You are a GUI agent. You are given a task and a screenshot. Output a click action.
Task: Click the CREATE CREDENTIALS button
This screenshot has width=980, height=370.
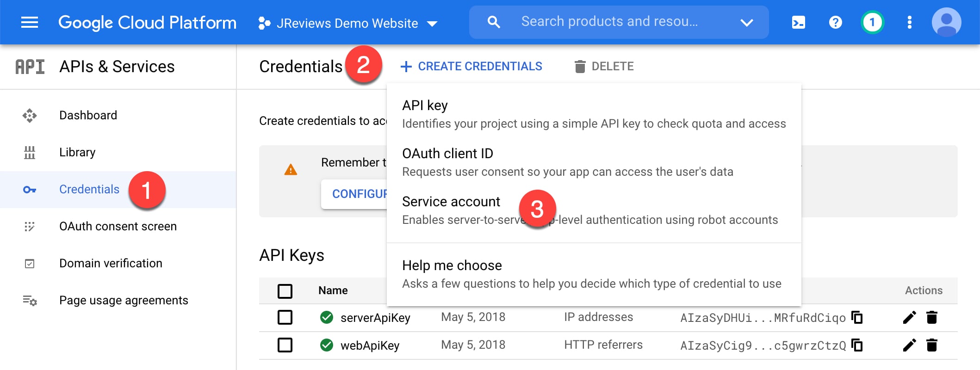[471, 67]
